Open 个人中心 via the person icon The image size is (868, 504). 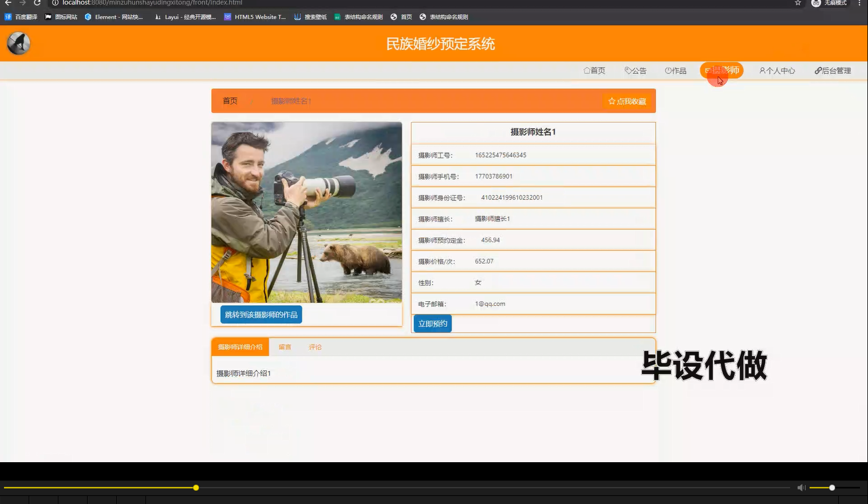762,70
